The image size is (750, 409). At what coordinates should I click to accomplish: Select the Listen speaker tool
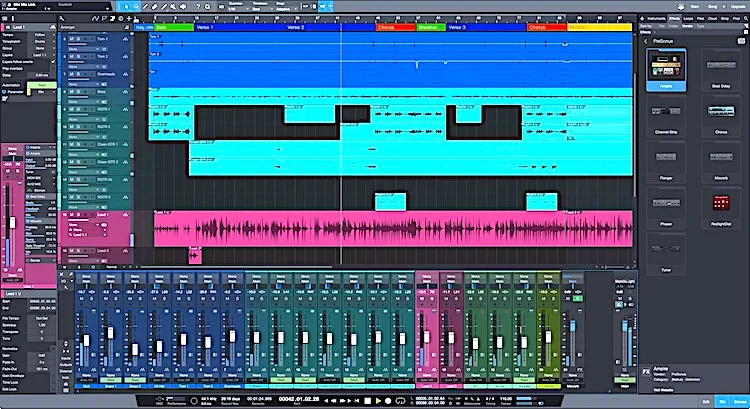point(183,7)
